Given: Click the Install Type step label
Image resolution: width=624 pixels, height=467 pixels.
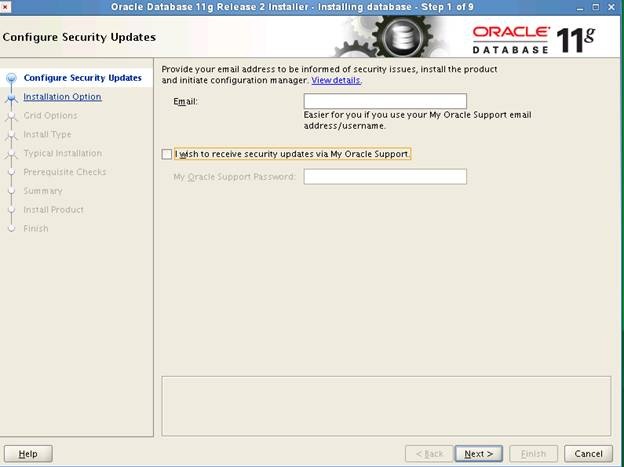Looking at the screenshot, I should (47, 134).
